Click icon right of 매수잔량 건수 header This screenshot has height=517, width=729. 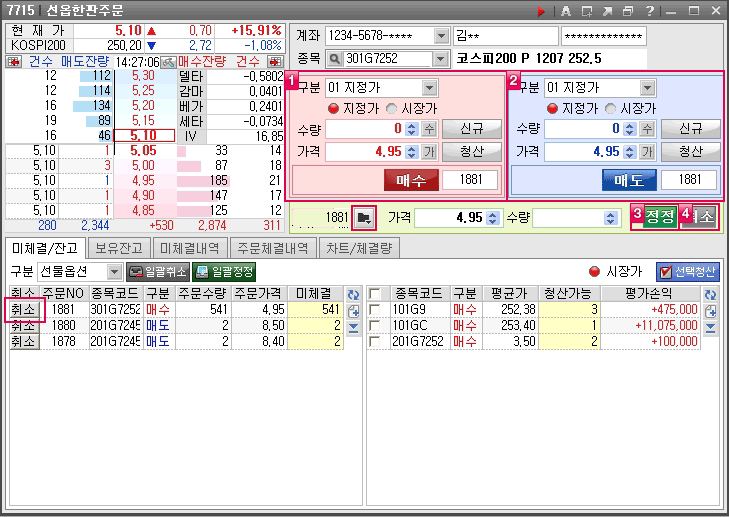pos(275,61)
